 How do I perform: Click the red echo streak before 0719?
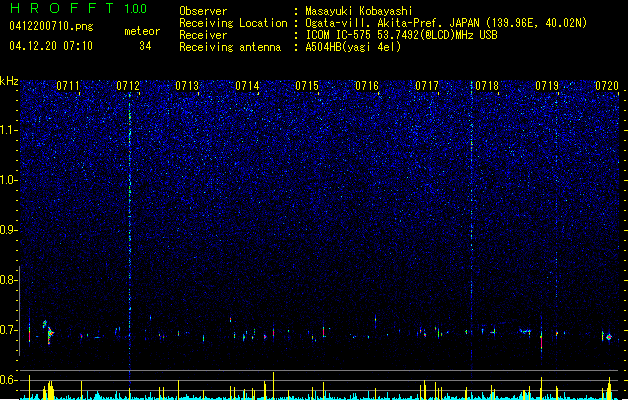tap(541, 339)
